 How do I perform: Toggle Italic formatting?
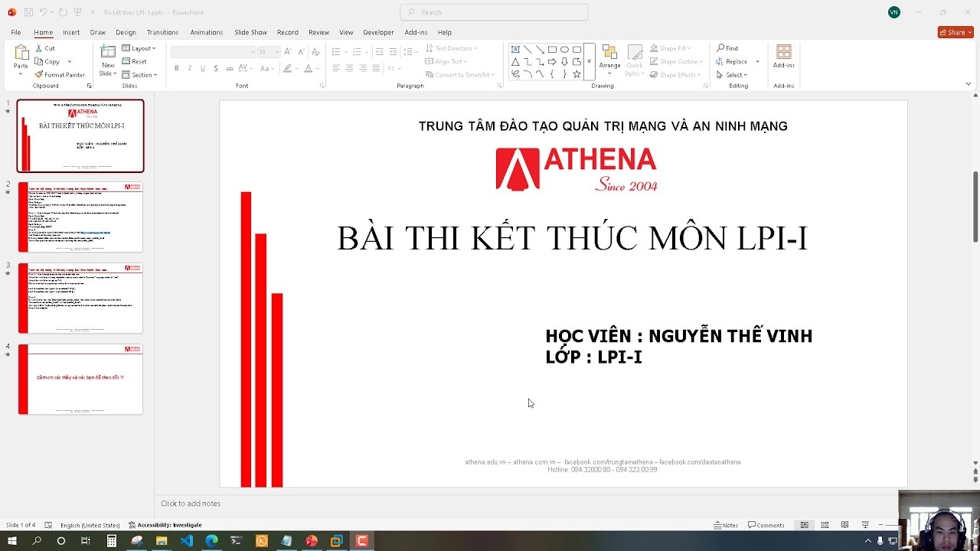(189, 68)
